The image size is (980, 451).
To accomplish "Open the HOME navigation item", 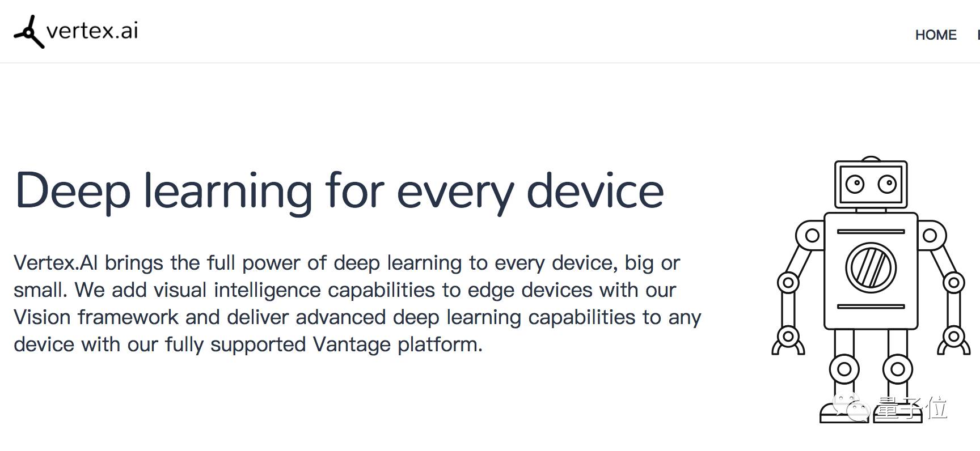I will (x=935, y=35).
